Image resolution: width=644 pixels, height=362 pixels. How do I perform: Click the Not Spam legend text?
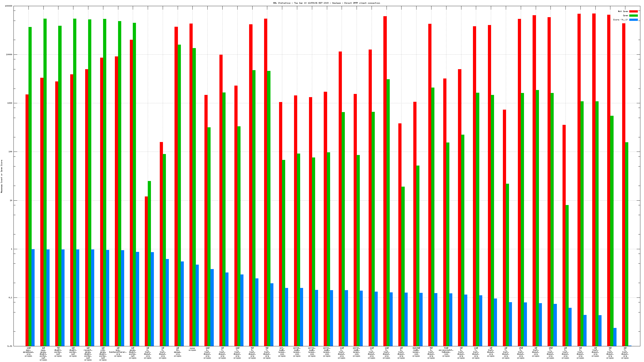(623, 11)
